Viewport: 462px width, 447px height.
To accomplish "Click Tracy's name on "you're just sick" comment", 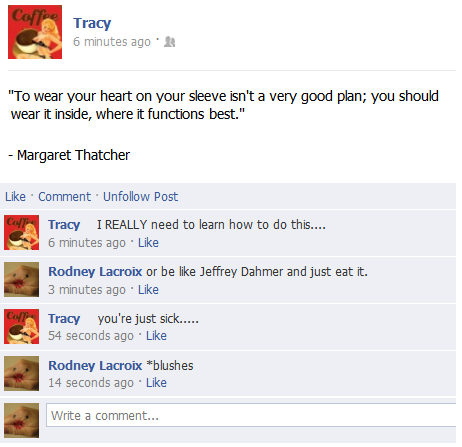I will pos(64,319).
